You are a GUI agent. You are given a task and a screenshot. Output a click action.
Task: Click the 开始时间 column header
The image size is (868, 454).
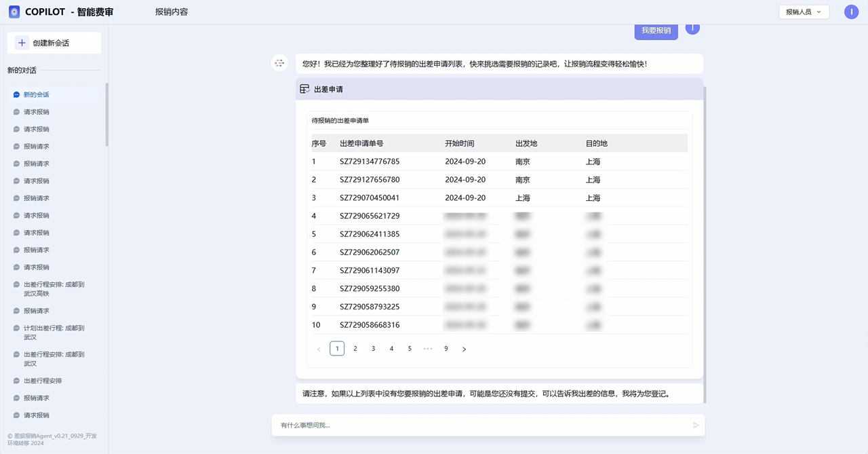tap(460, 143)
